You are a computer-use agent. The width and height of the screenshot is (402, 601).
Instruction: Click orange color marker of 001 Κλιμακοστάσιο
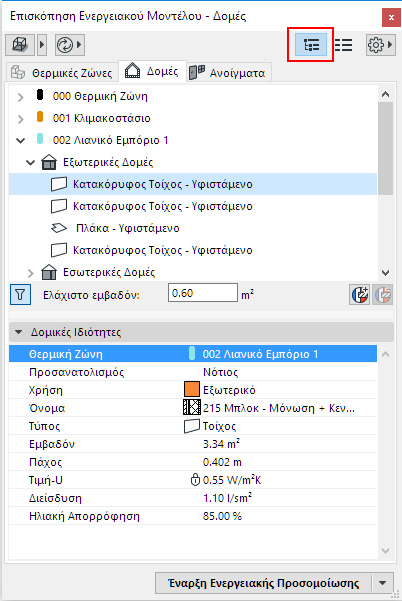coord(40,117)
